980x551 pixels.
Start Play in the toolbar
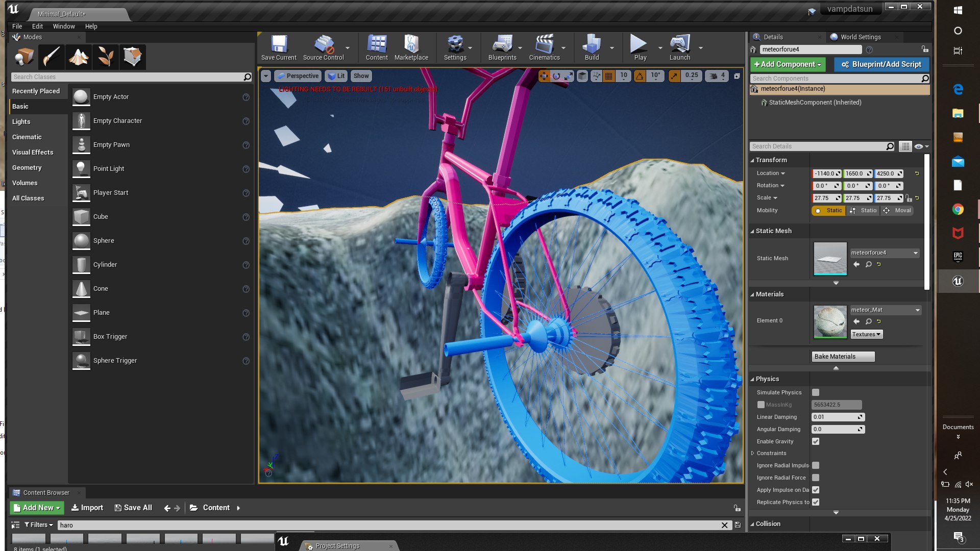[640, 48]
